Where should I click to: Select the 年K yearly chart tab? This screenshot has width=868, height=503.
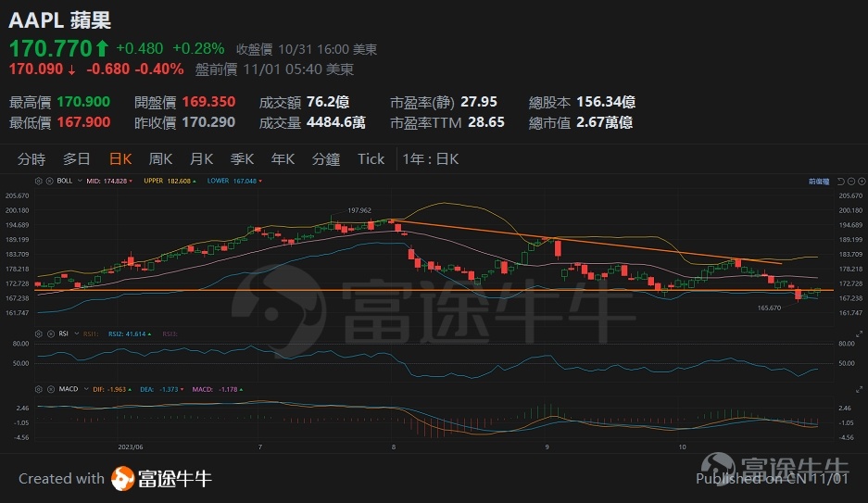[x=283, y=159]
